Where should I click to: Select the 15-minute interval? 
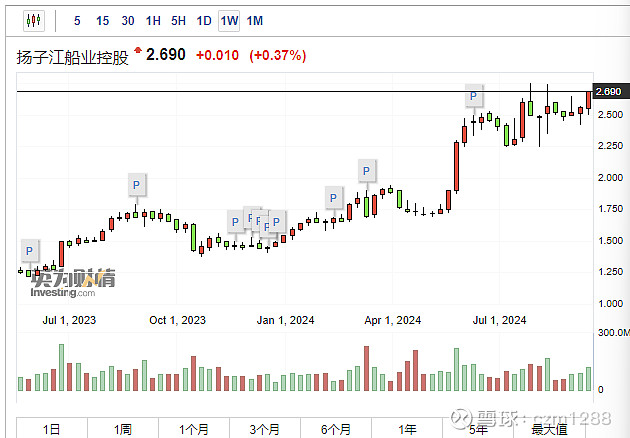point(102,20)
